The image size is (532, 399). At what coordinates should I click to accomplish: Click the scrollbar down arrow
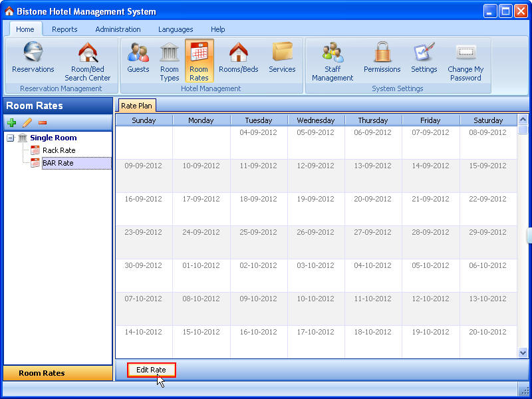pyautogui.click(x=524, y=353)
